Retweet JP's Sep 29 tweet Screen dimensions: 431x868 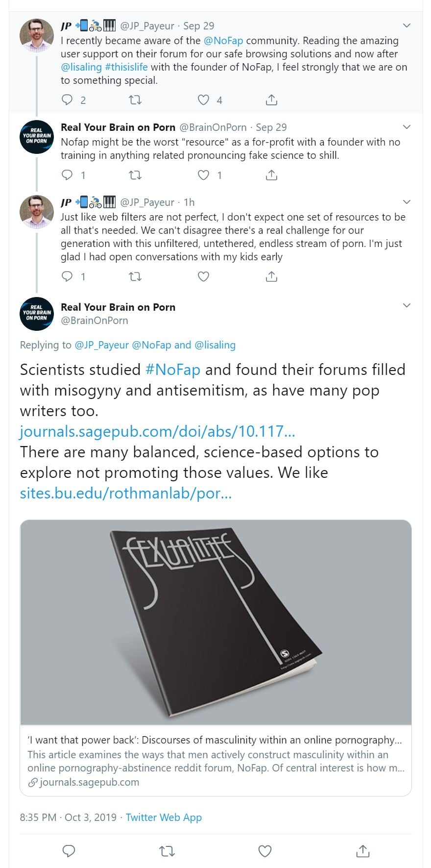pos(135,100)
